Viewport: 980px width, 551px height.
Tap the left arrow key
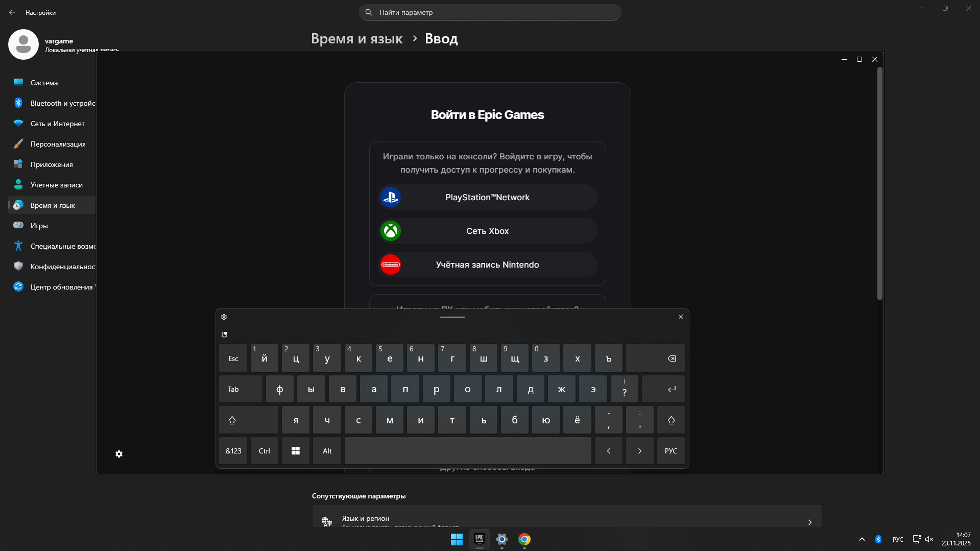tap(609, 451)
